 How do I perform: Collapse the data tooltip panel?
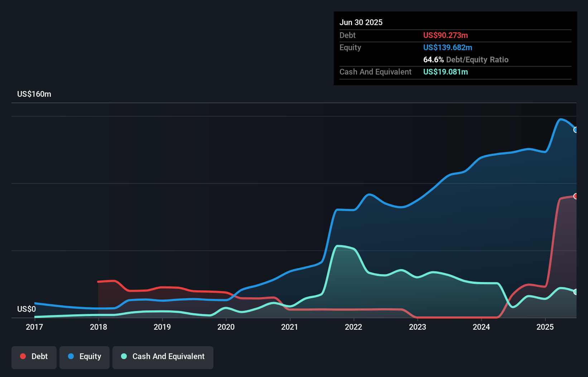[x=455, y=48]
